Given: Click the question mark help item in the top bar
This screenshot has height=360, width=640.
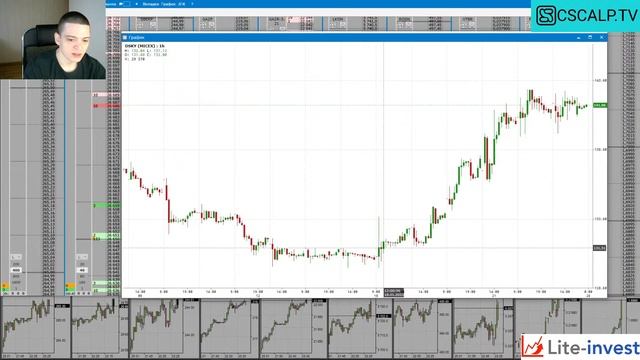Looking at the screenshot, I should point(192,4).
